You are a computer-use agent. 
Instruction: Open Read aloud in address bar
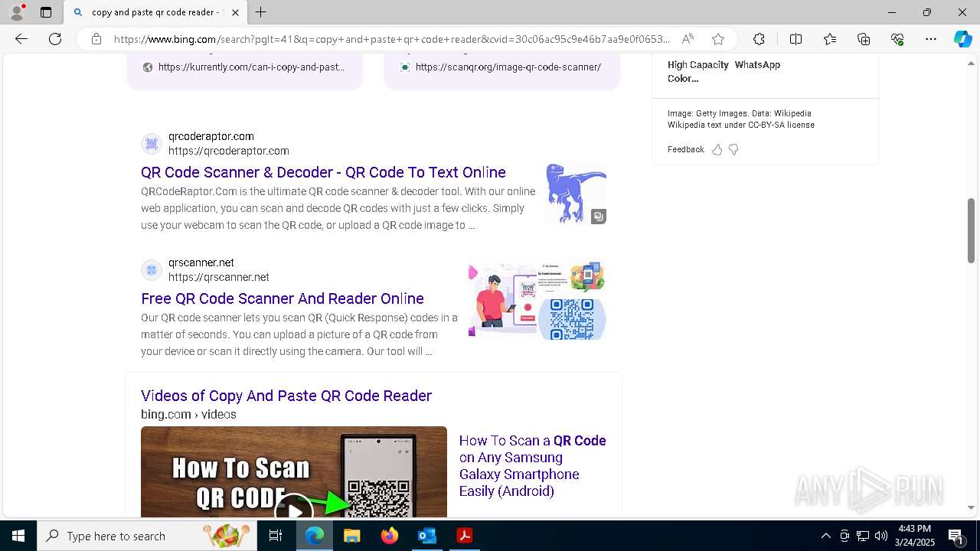tap(688, 39)
